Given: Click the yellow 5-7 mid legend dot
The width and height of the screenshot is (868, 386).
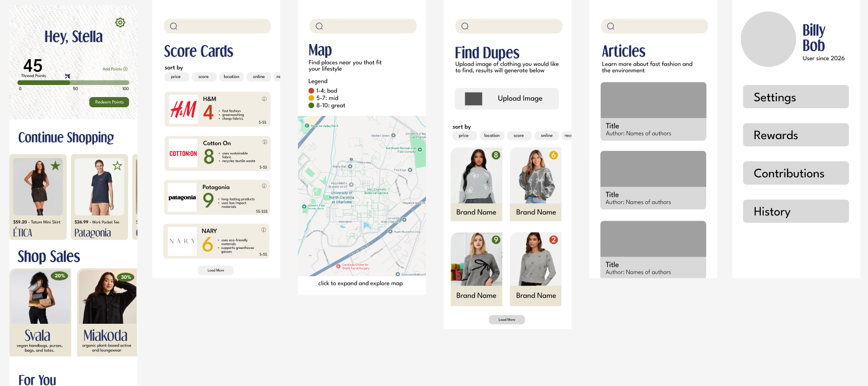Looking at the screenshot, I should click(312, 98).
